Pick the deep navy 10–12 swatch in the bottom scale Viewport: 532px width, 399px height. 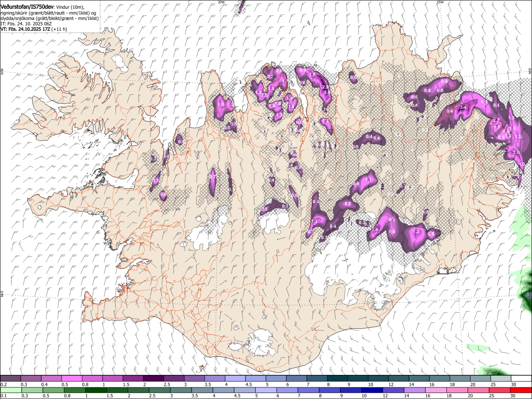[x=372, y=390]
